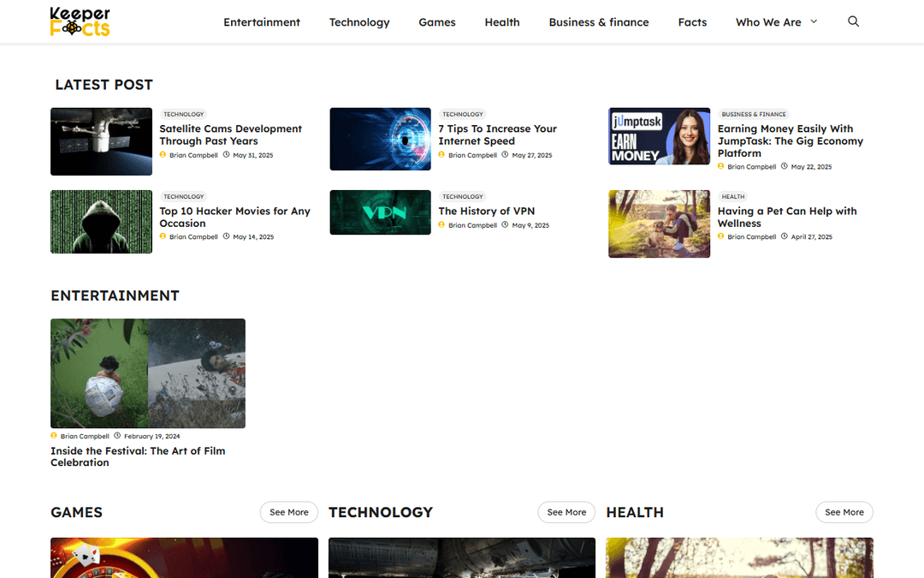Screen dimensions: 924x578
Task: Click the February 19, 2024 date
Action: point(152,437)
